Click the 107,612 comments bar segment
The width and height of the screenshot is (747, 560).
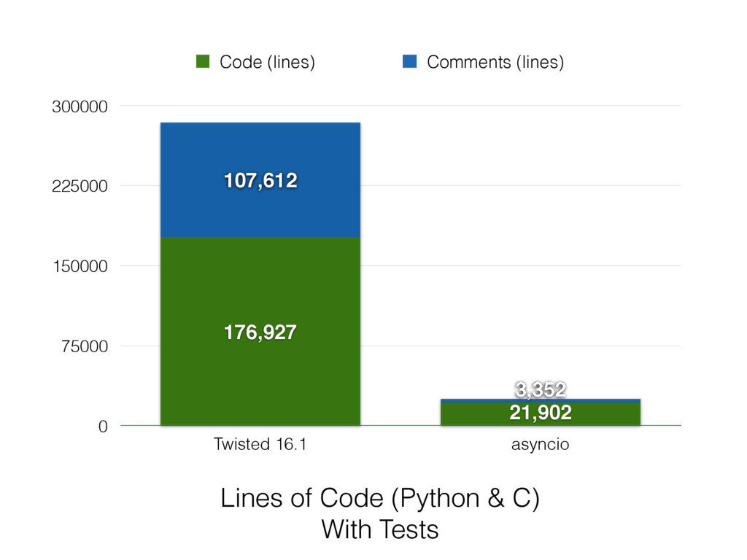tap(260, 180)
